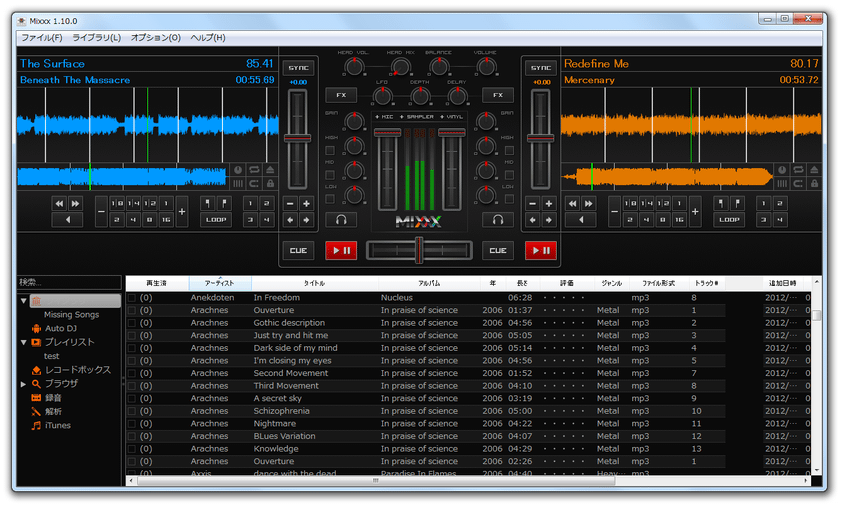Click the left deck's keylock padlock icon
842x505 pixels.
point(270,184)
